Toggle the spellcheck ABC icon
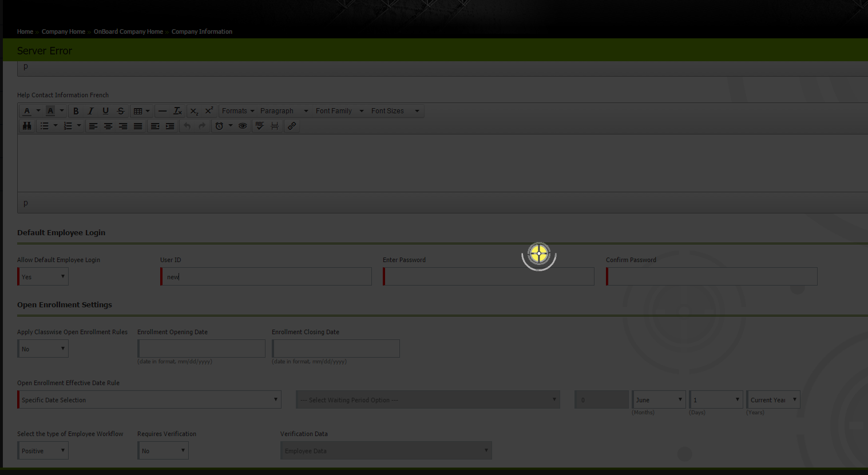The height and width of the screenshot is (475, 868). (260, 126)
